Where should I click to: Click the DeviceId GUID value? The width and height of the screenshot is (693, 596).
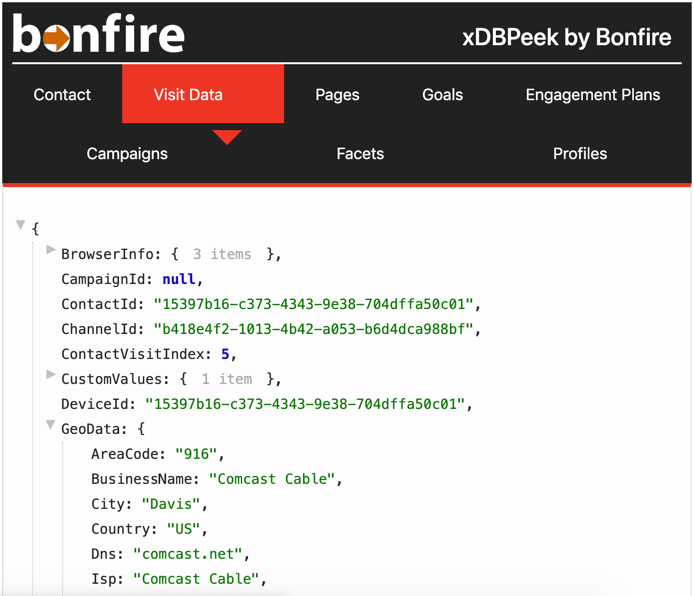click(x=305, y=404)
